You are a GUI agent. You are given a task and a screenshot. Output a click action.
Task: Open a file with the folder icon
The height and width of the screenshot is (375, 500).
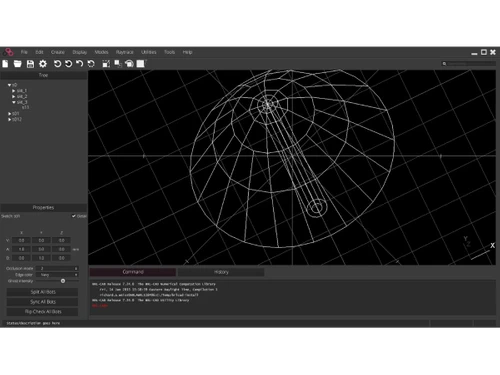[x=17, y=64]
